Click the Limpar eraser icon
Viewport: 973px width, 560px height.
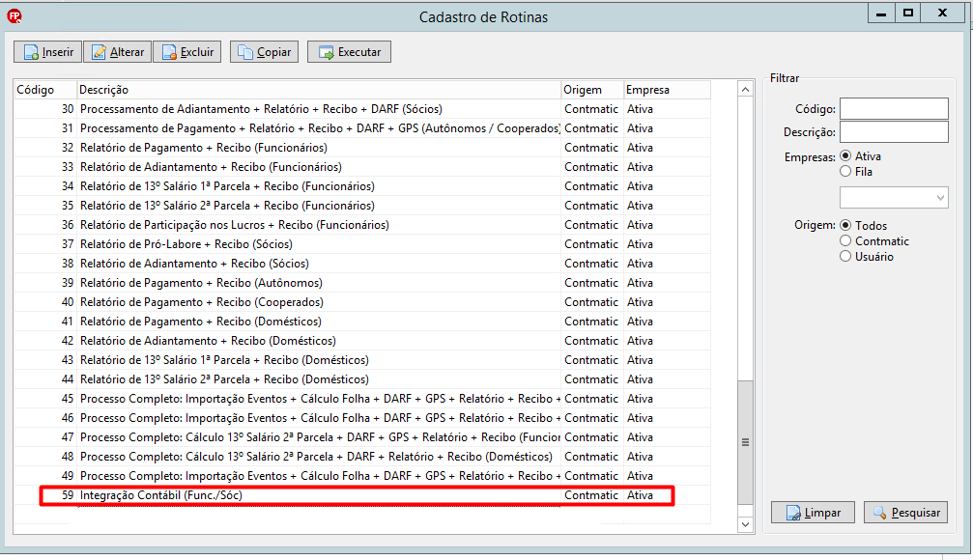pos(793,513)
